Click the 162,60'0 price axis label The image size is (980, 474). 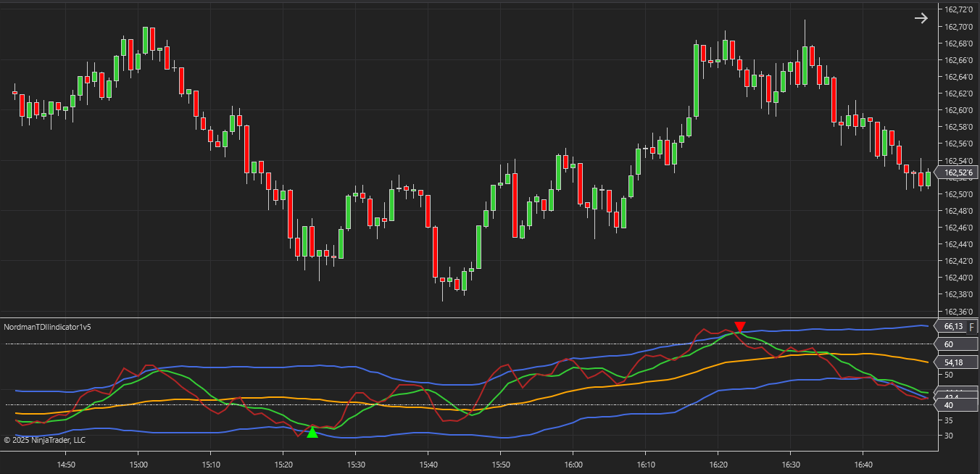959,110
